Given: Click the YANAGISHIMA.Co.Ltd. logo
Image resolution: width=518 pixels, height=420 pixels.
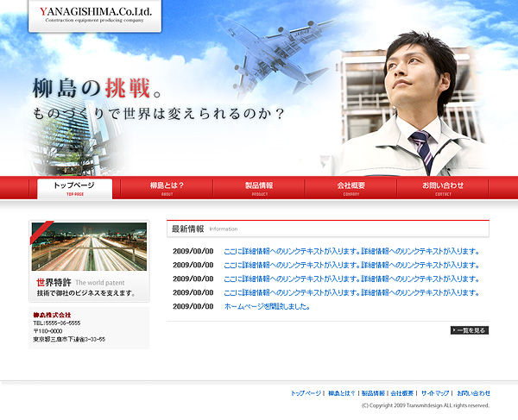Looking at the screenshot, I should 95,14.
